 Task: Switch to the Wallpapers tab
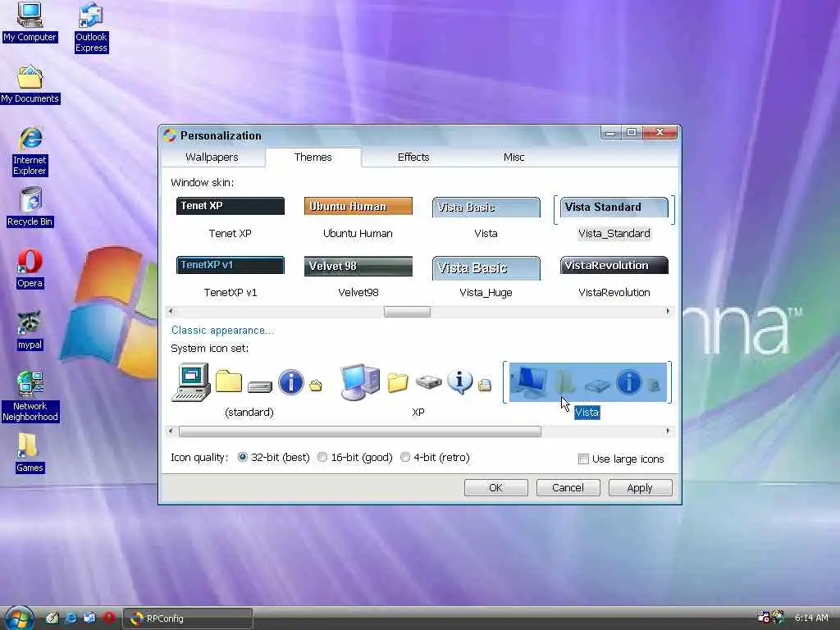point(212,157)
